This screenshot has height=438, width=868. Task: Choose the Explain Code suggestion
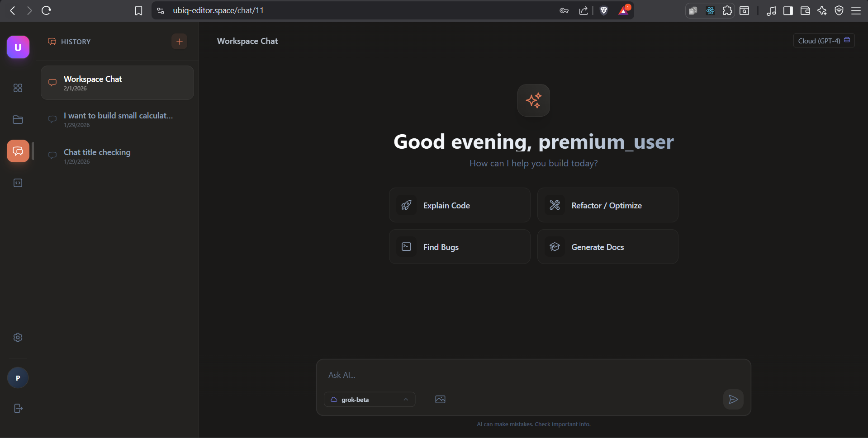click(x=460, y=205)
